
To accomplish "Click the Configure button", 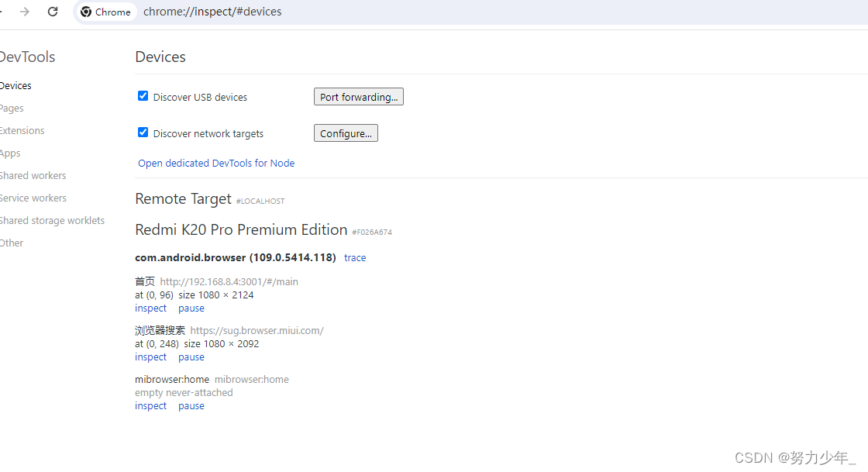I will (346, 133).
